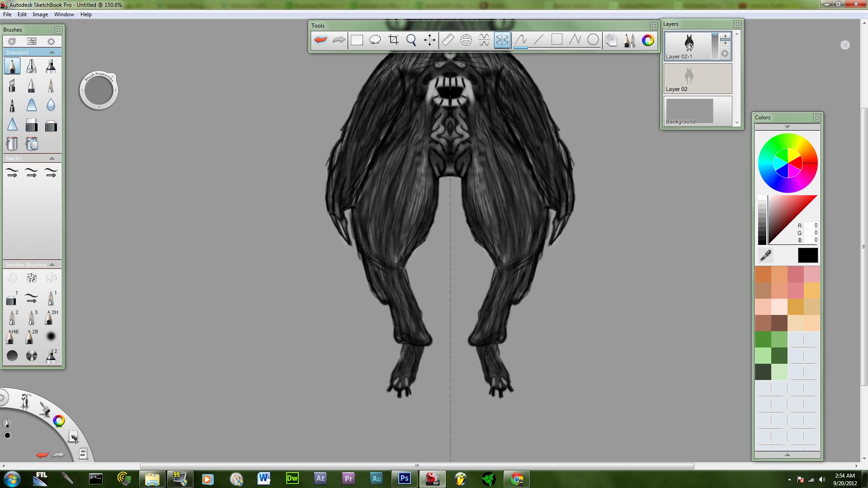868x488 pixels.
Task: Select the Marker brush in Standard set
Action: [51, 66]
